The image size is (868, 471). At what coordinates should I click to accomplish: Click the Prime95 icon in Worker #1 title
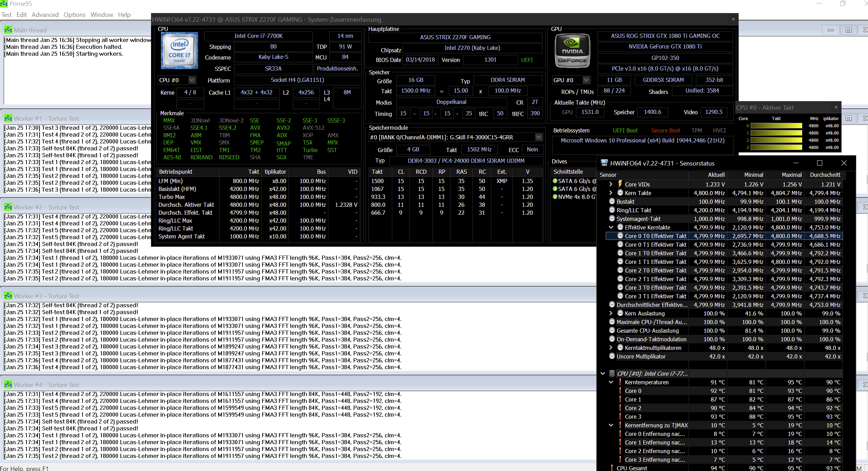[8, 118]
